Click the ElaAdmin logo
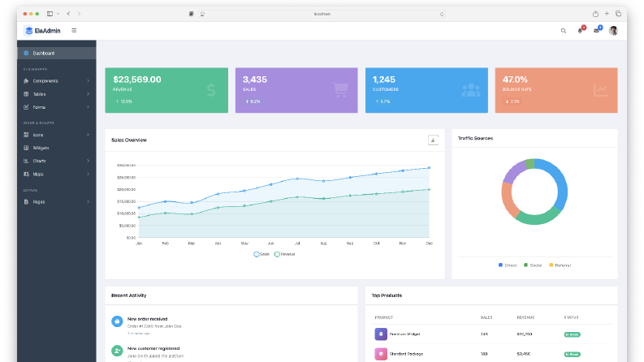The width and height of the screenshot is (644, 362). click(x=43, y=31)
